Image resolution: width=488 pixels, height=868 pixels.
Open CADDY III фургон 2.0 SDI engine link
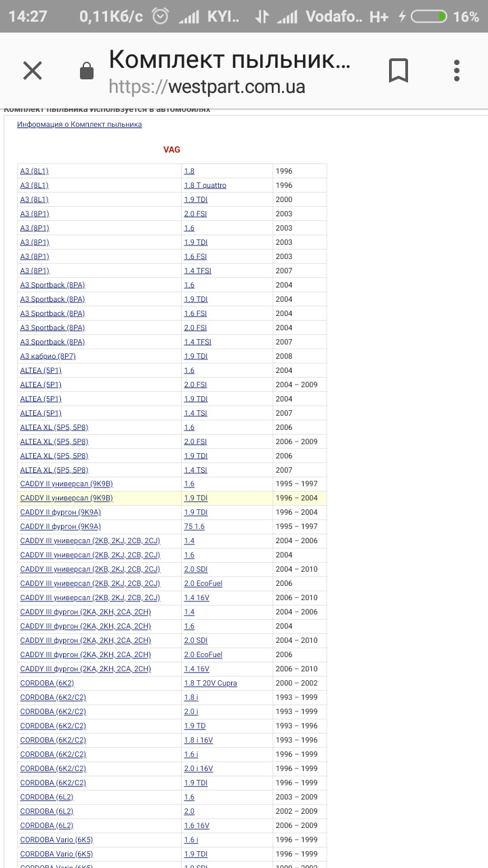point(195,640)
